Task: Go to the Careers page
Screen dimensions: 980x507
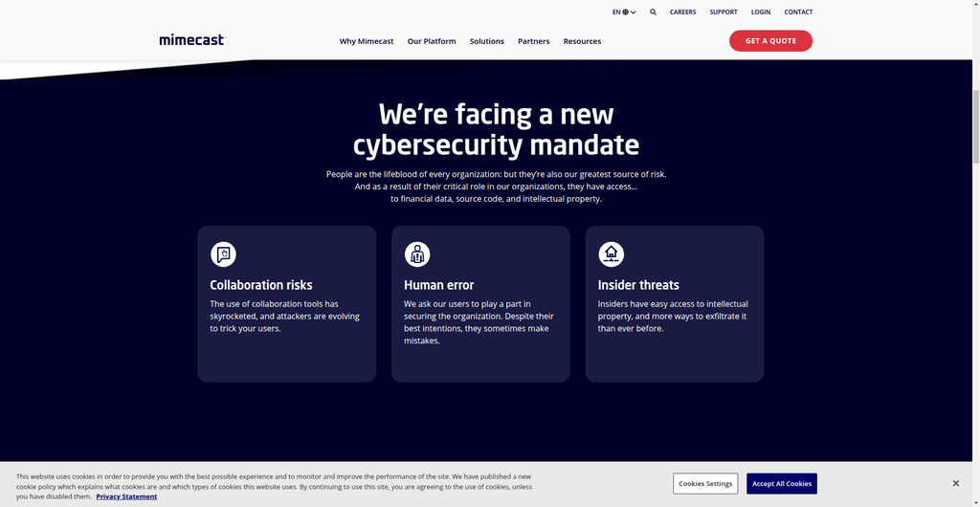Action: pos(682,11)
